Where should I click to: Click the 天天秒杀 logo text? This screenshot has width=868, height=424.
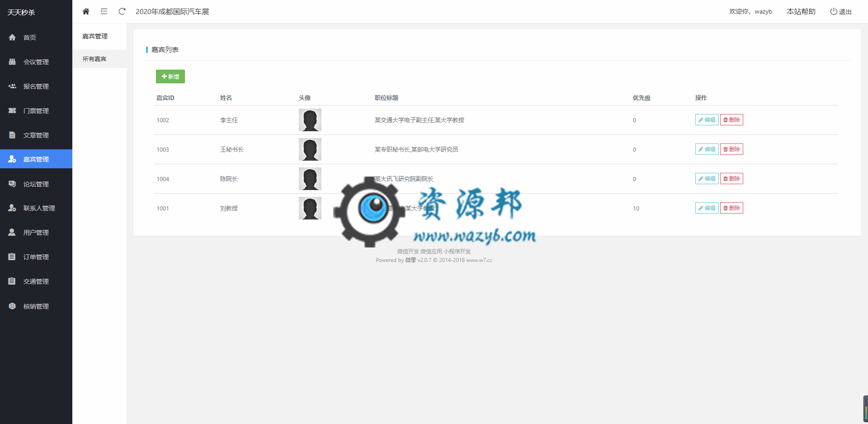click(x=21, y=12)
